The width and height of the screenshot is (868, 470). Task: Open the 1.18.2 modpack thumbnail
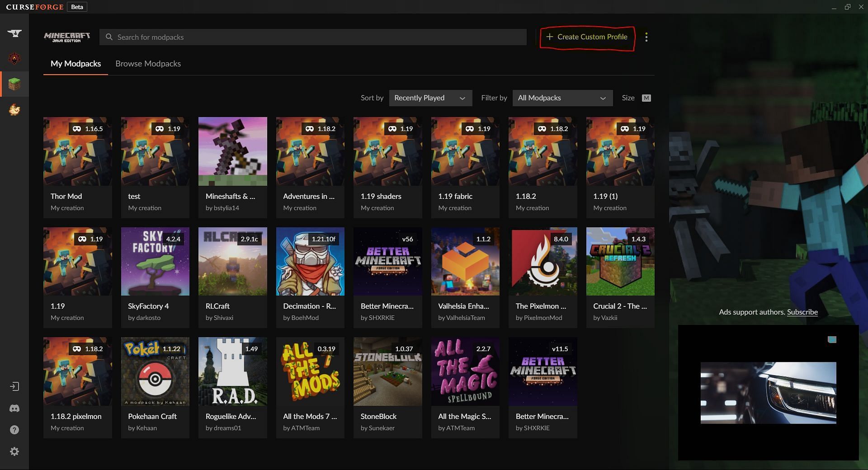point(543,151)
